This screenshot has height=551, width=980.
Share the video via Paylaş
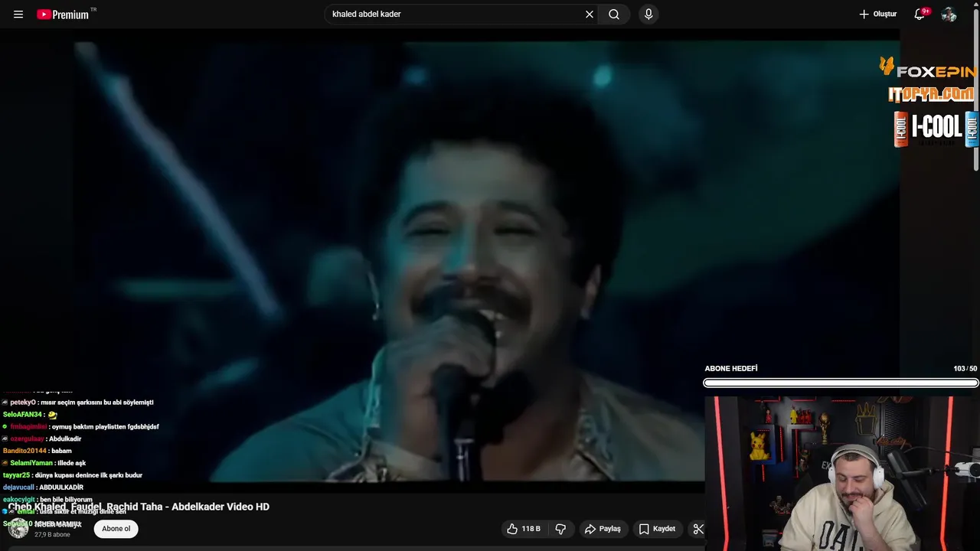click(603, 529)
